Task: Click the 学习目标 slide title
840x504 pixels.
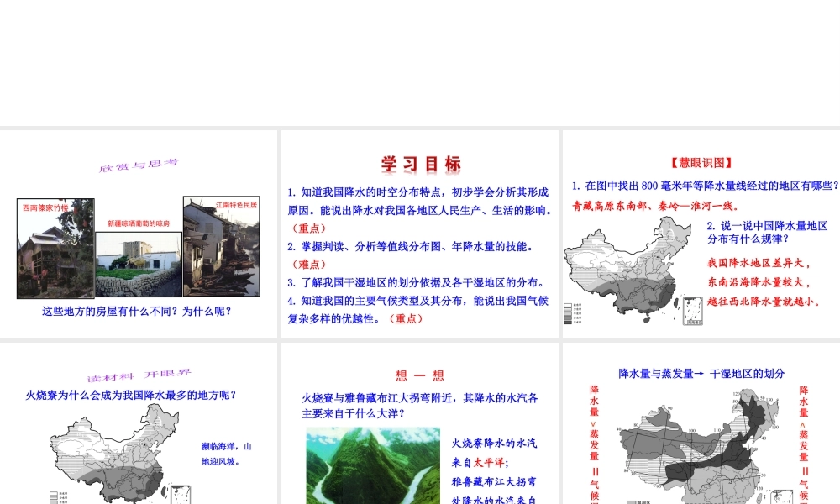Action: [421, 164]
